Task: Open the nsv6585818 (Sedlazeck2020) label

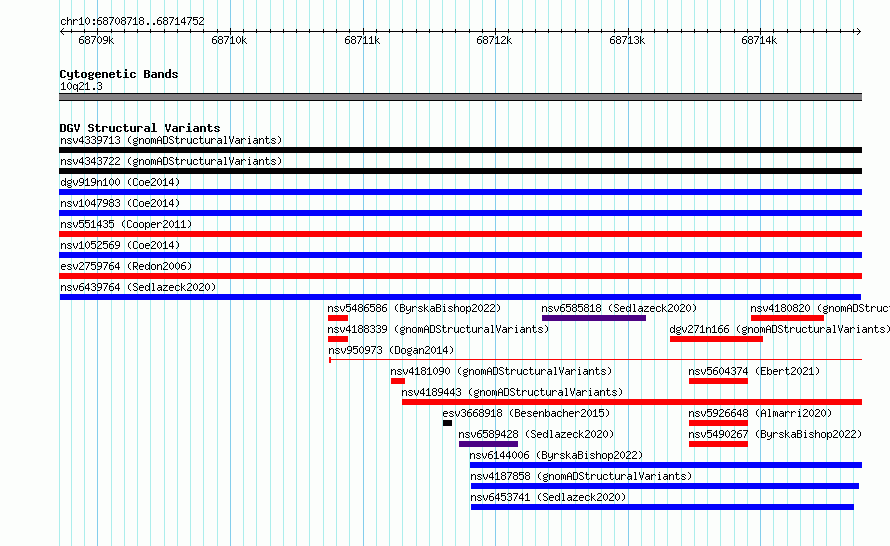Action: (x=619, y=308)
